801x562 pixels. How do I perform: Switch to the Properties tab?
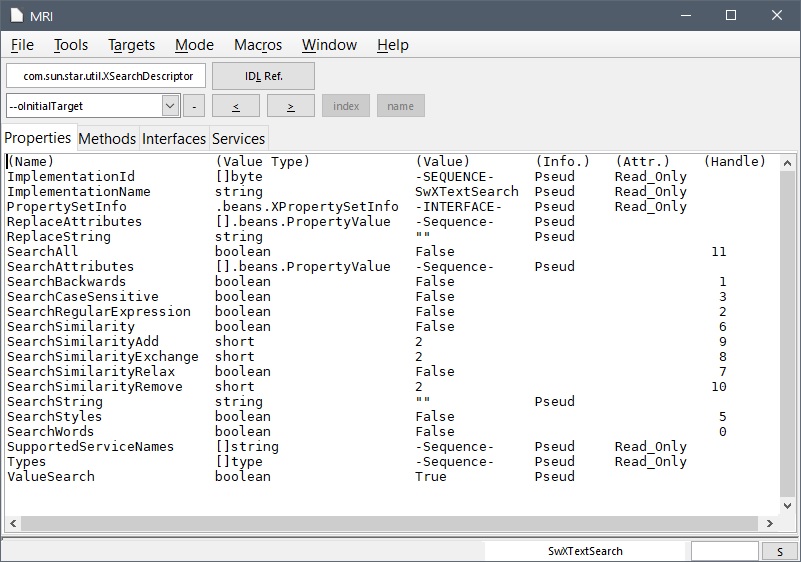38,138
